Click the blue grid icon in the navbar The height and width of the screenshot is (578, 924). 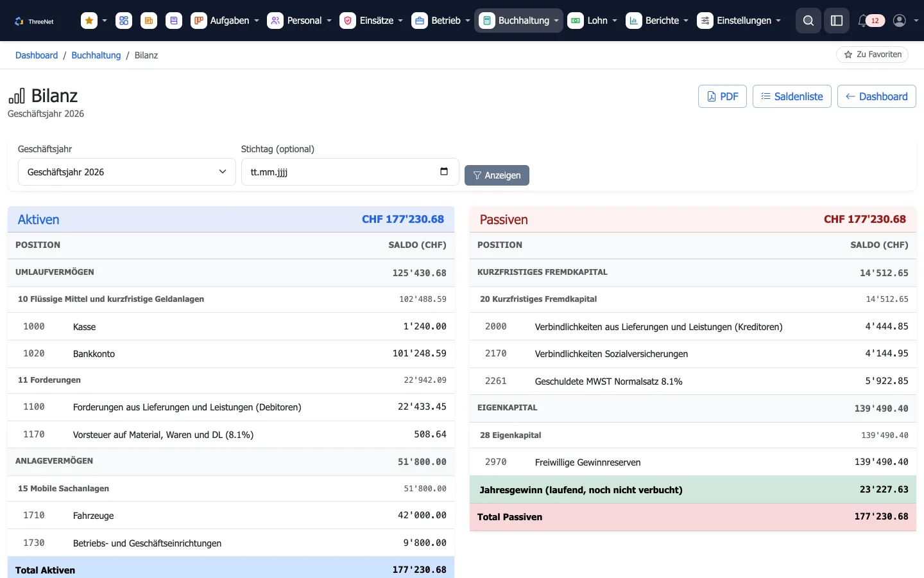124,21
